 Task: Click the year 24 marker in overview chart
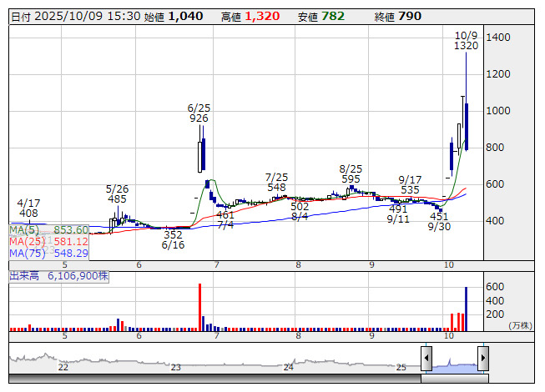point(288,367)
